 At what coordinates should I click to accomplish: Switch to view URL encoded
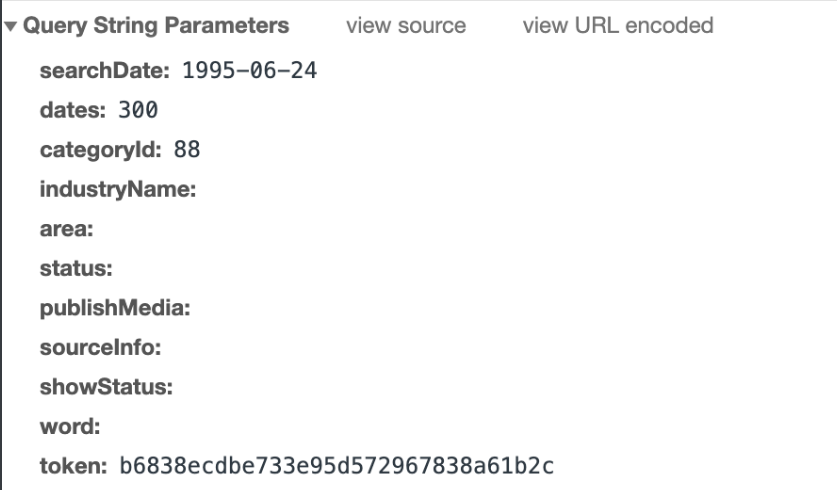pyautogui.click(x=617, y=26)
